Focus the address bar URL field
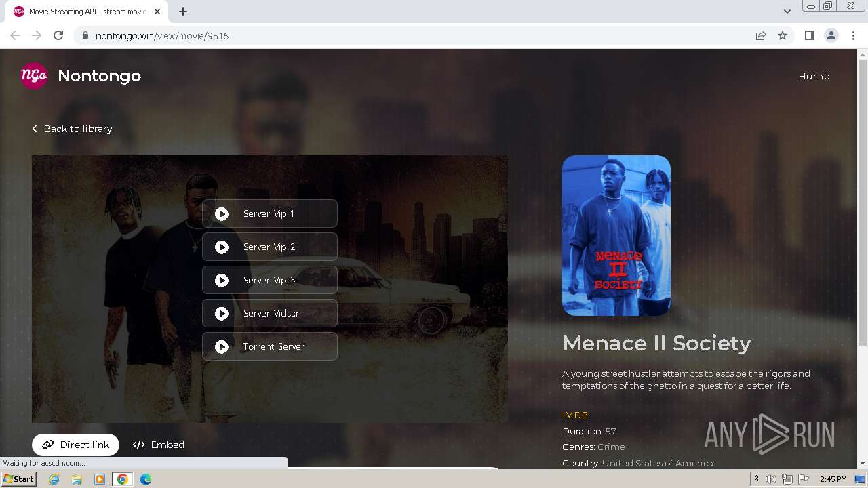The width and height of the screenshot is (868, 488). (x=420, y=36)
